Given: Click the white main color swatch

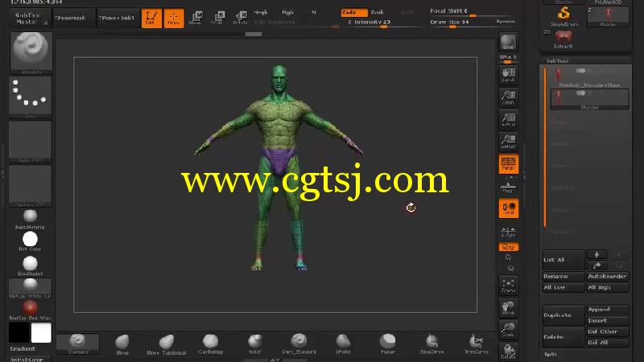Looking at the screenshot, I should pyautogui.click(x=41, y=332).
